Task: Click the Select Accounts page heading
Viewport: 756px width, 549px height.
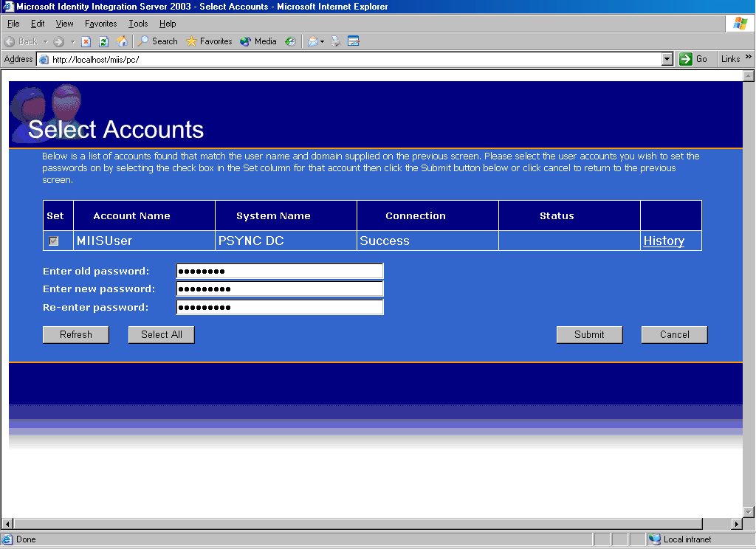Action: tap(116, 129)
